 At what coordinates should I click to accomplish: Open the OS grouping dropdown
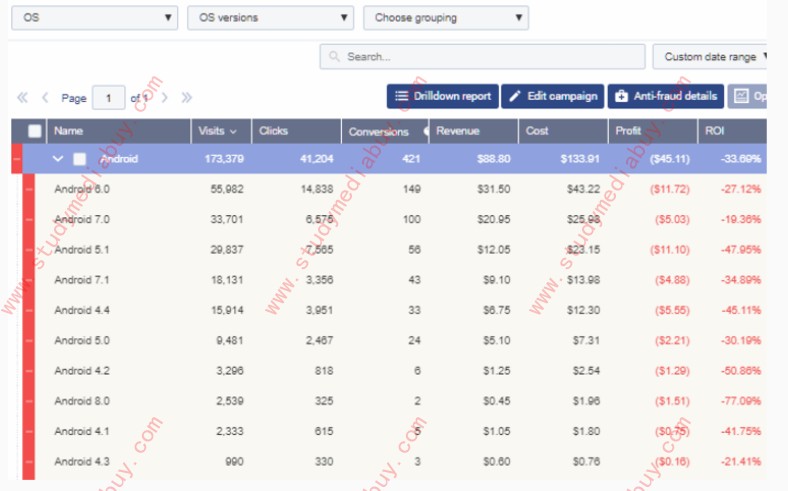point(94,18)
